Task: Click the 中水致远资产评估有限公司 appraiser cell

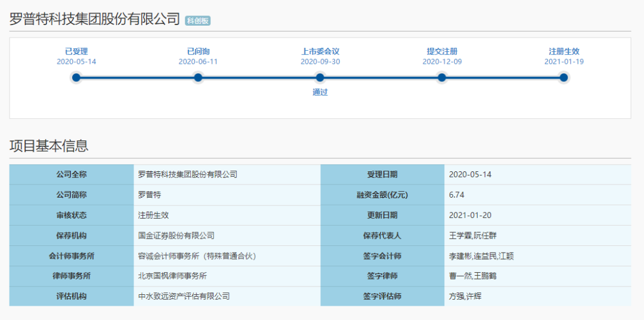Action: [x=184, y=296]
